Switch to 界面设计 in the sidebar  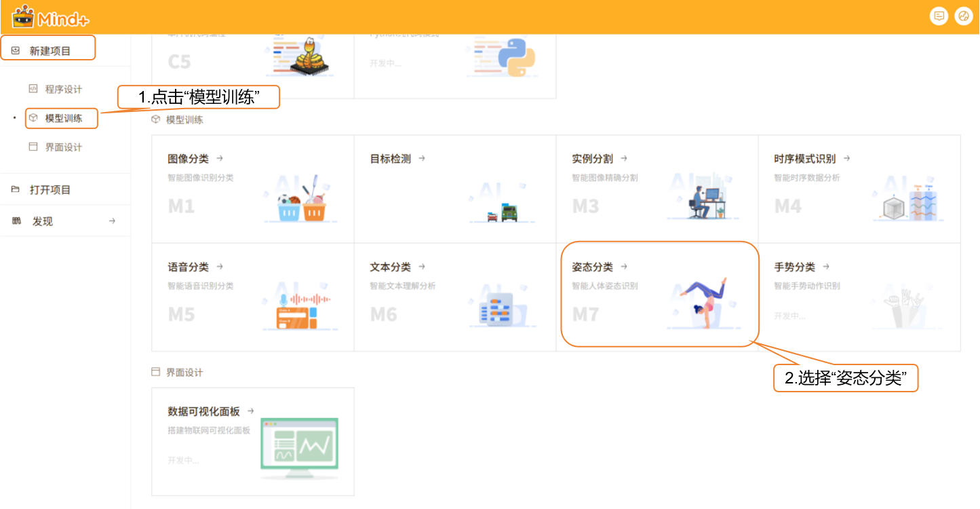(63, 147)
